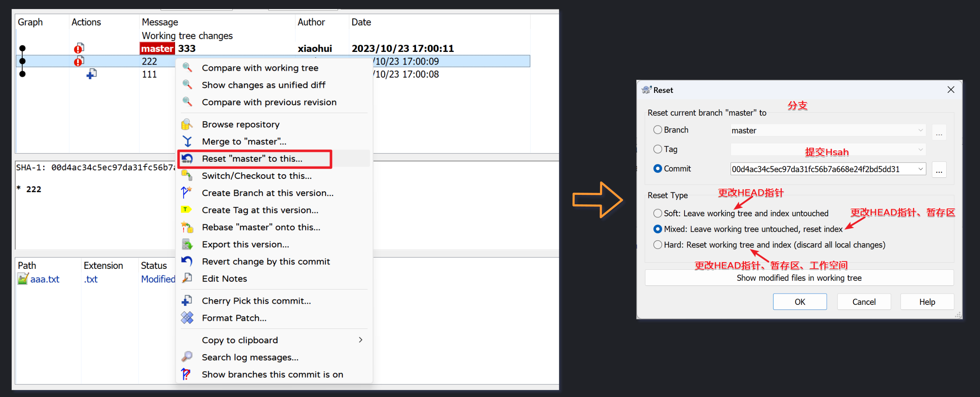Select the Soft reset type option
The image size is (980, 397).
pos(657,213)
